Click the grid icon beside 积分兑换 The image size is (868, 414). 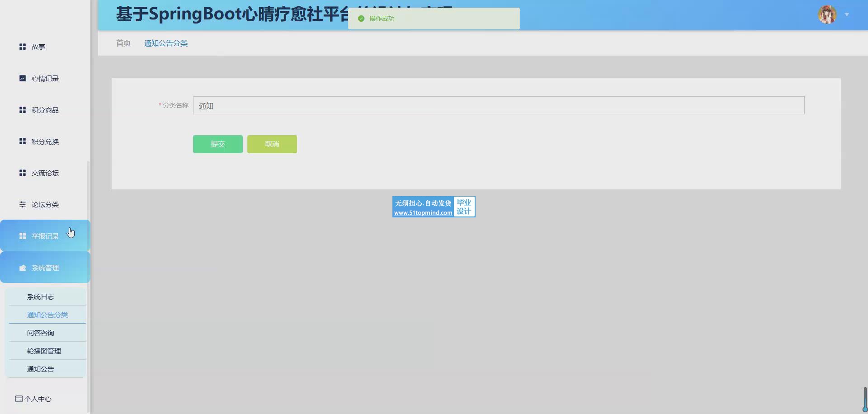coord(23,141)
